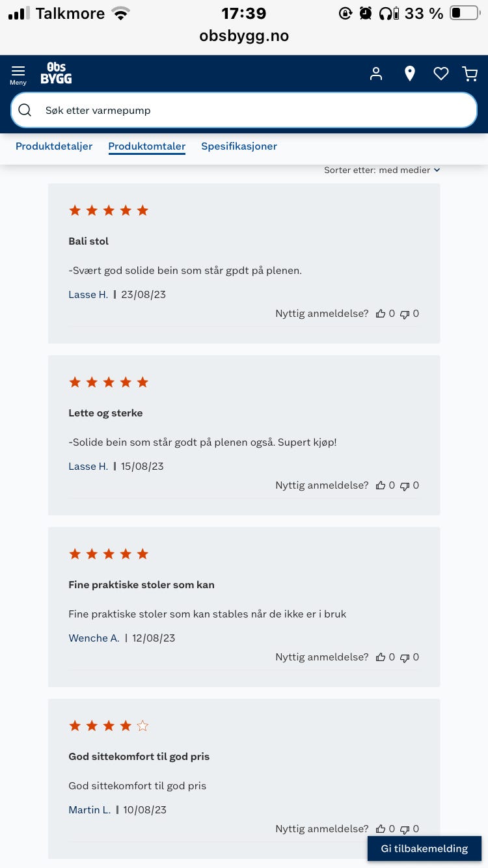Tap the search magnifier icon
The image size is (488, 868).
click(25, 110)
